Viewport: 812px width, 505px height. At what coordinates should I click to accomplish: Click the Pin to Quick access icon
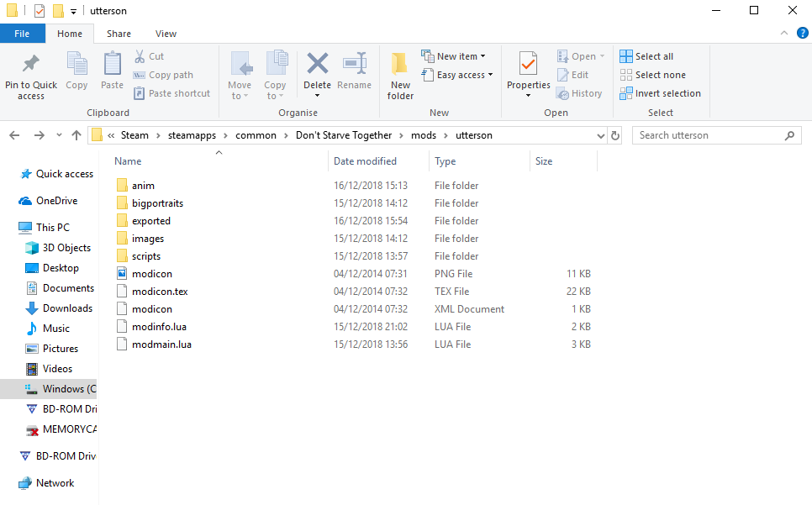31,64
